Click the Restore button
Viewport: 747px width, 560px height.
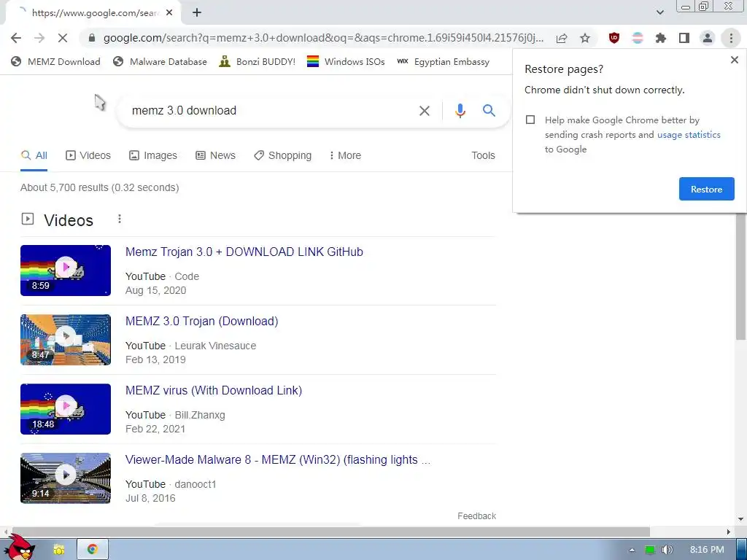pos(706,189)
